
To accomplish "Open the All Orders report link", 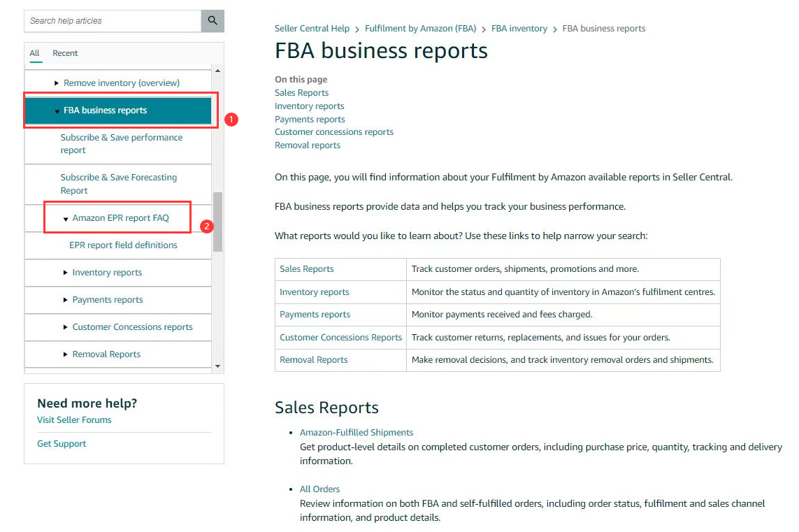I will click(319, 489).
